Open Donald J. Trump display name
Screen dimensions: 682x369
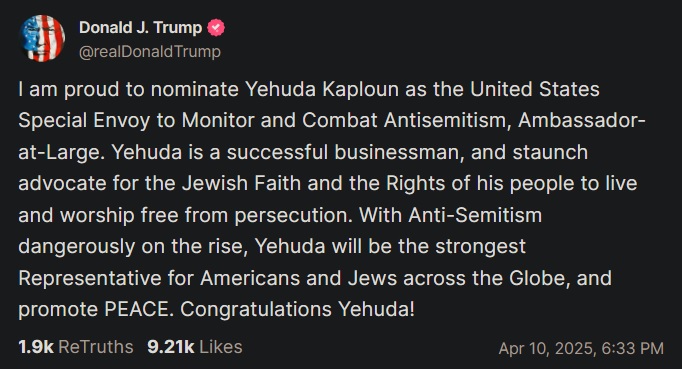coord(140,28)
